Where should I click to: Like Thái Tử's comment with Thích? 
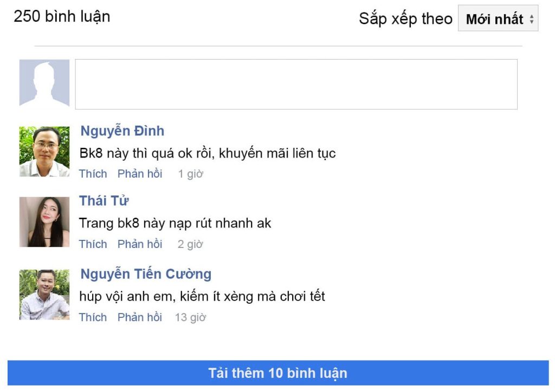click(x=93, y=244)
